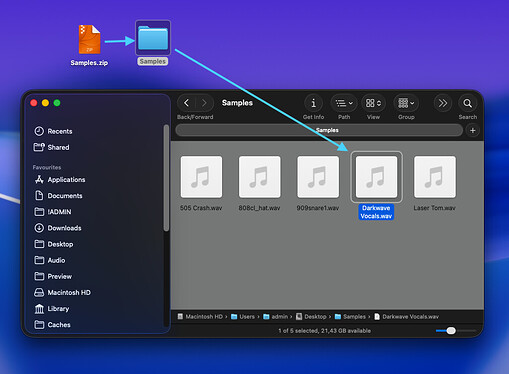
Task: Click Macintosh HD in the path bar
Action: click(200, 317)
